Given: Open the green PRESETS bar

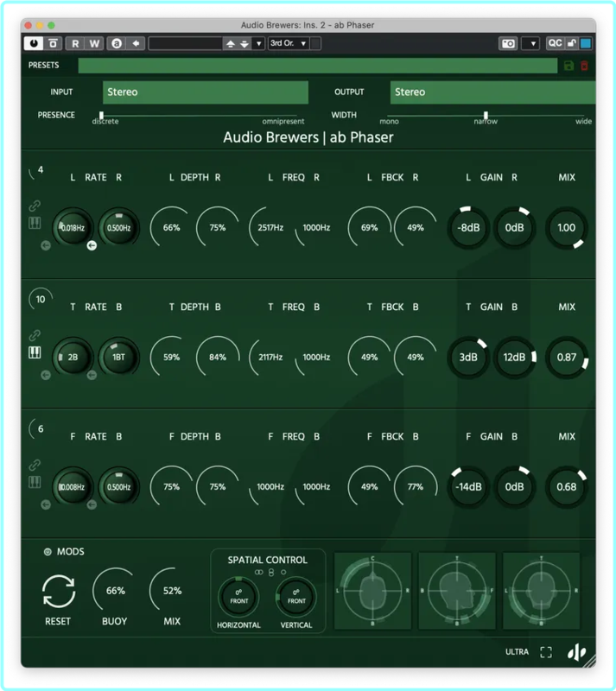Looking at the screenshot, I should coord(317,66).
